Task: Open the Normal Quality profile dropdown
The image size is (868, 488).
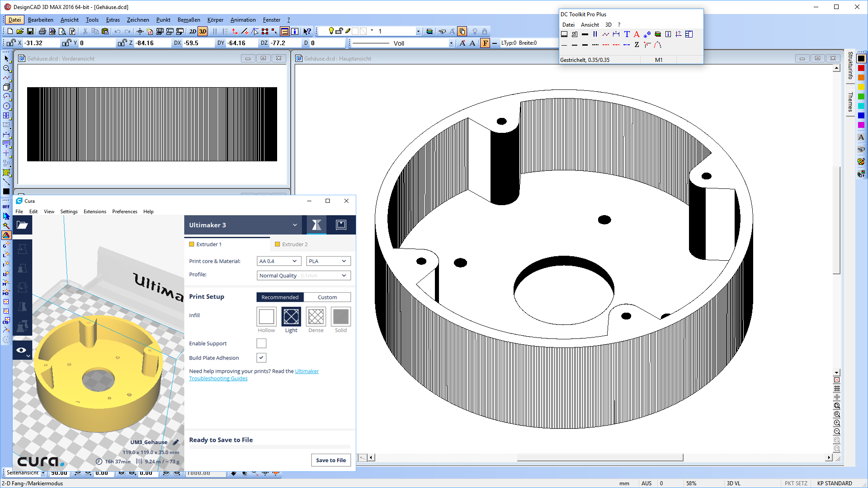Action: pos(303,276)
